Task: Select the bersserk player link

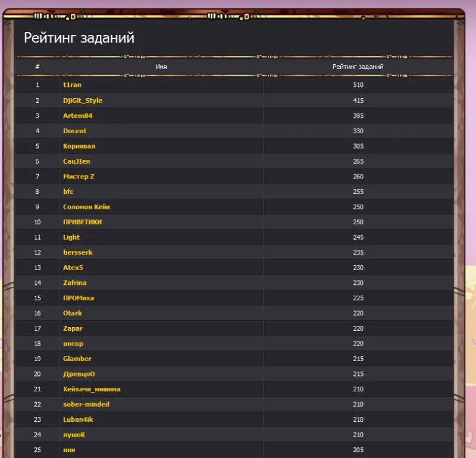Action: click(78, 252)
